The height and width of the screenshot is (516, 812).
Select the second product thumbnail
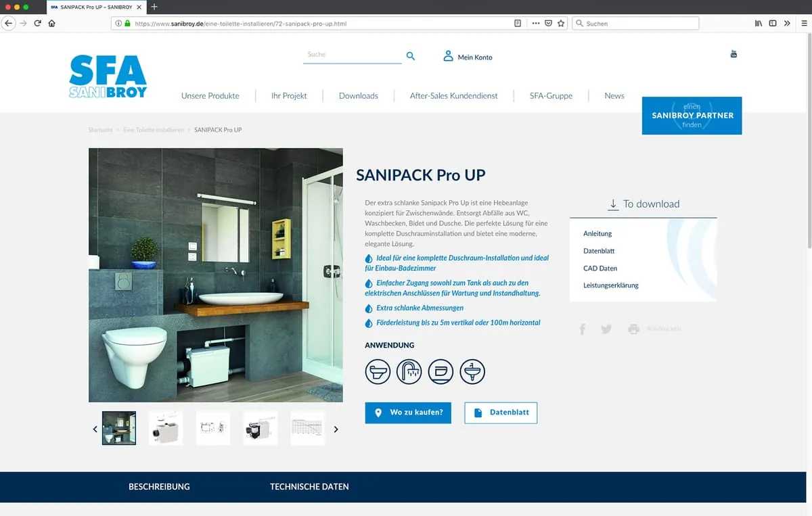(x=166, y=428)
